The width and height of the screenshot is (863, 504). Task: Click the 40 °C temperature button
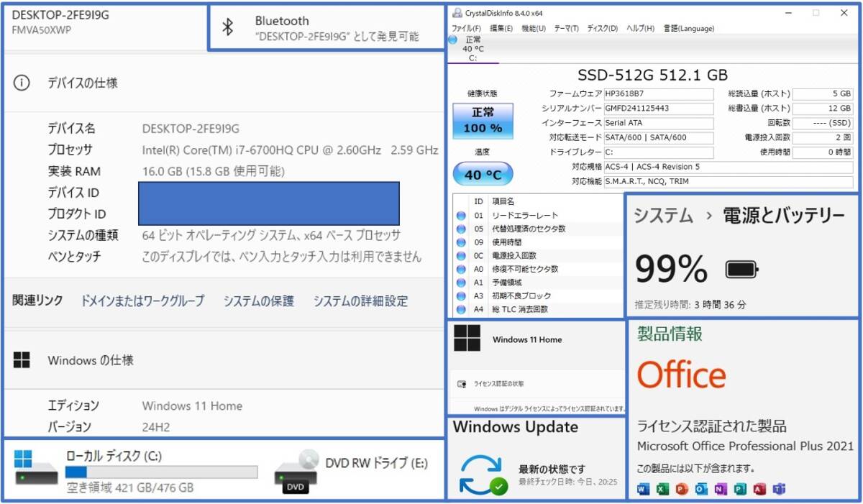(483, 173)
